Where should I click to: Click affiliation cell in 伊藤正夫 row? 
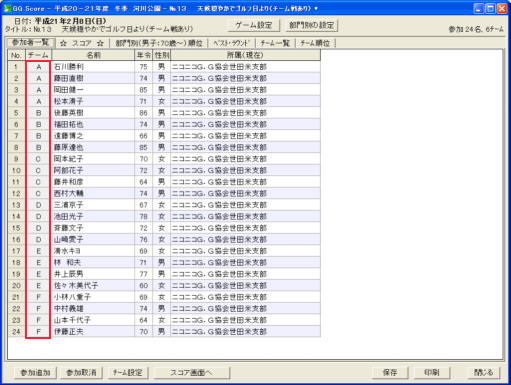pyautogui.click(x=245, y=332)
